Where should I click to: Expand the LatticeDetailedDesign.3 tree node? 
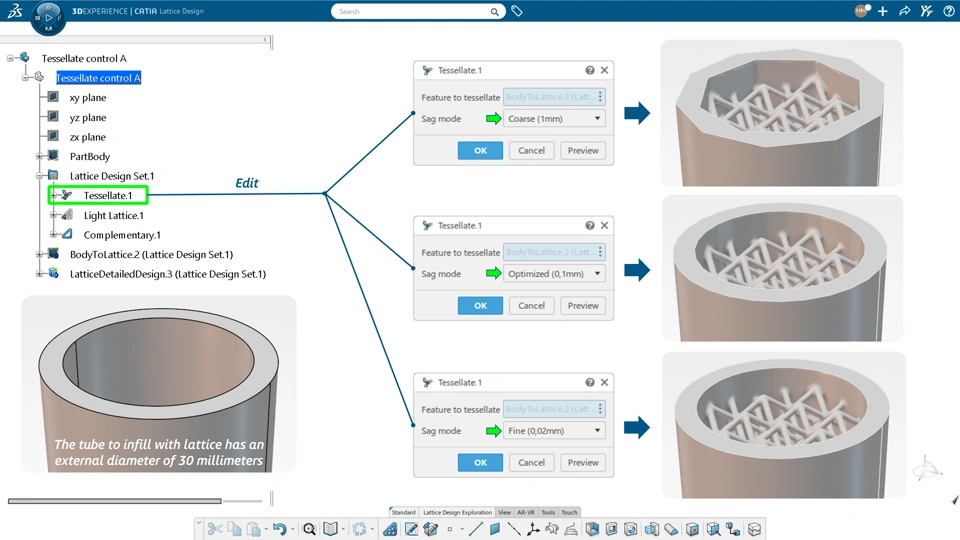[x=39, y=274]
